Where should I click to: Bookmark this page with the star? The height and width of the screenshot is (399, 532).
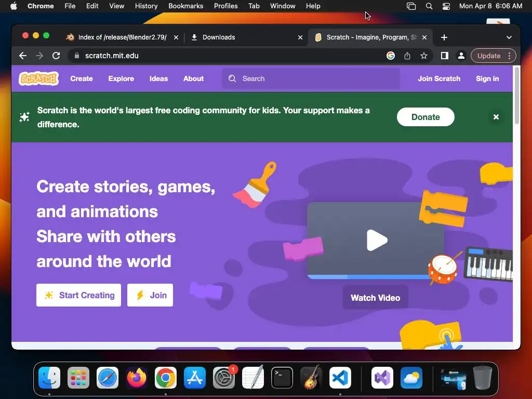click(424, 56)
